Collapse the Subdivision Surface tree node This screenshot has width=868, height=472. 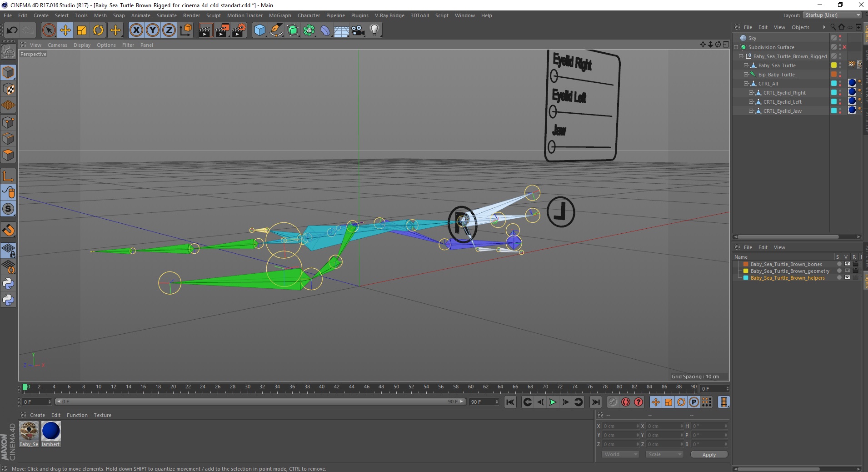click(x=736, y=47)
